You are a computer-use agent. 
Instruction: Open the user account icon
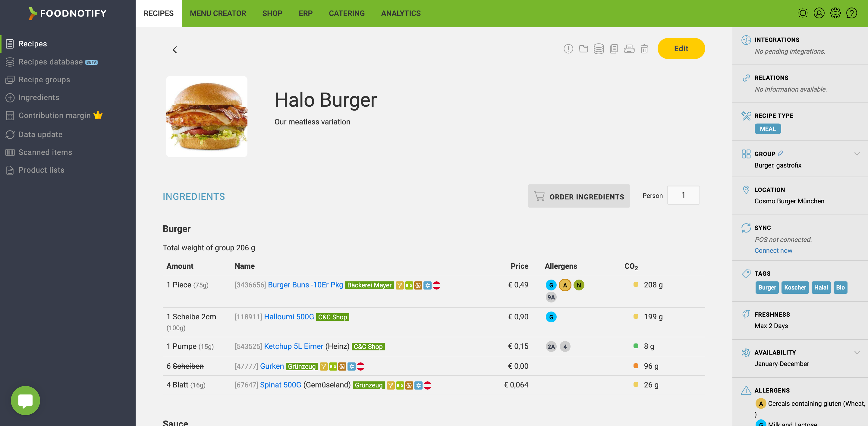pos(819,13)
